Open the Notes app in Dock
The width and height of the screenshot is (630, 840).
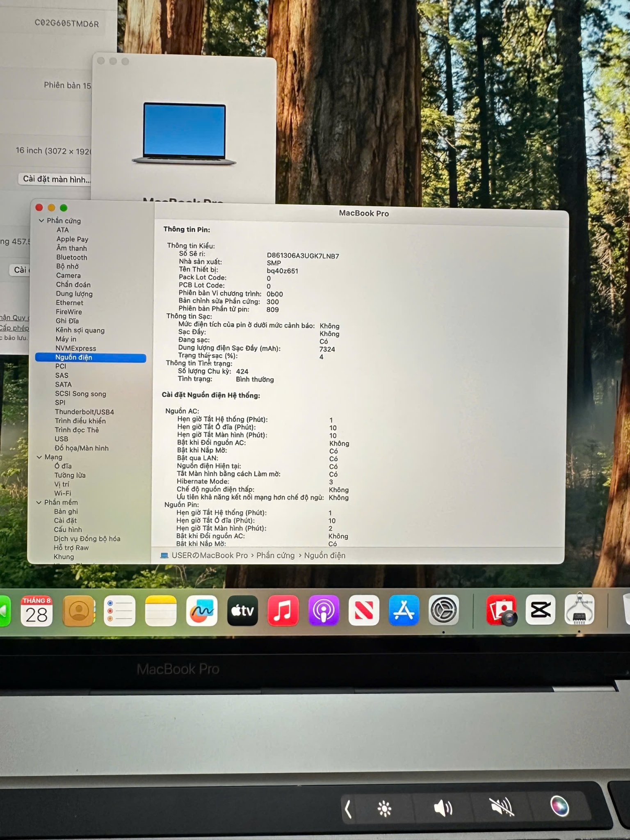161,611
